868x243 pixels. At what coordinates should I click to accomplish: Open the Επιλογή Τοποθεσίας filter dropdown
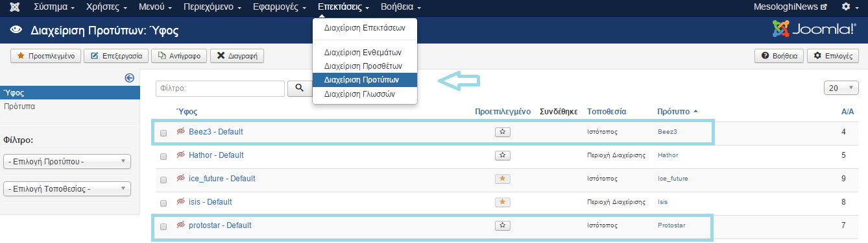[x=67, y=189]
